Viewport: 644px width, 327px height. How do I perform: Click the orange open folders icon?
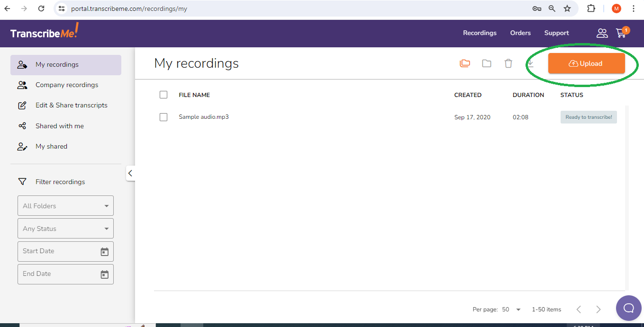(x=465, y=63)
